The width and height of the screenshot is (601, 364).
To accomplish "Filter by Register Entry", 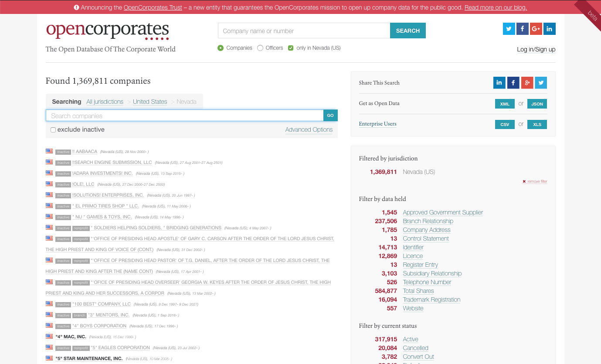I will (421, 265).
